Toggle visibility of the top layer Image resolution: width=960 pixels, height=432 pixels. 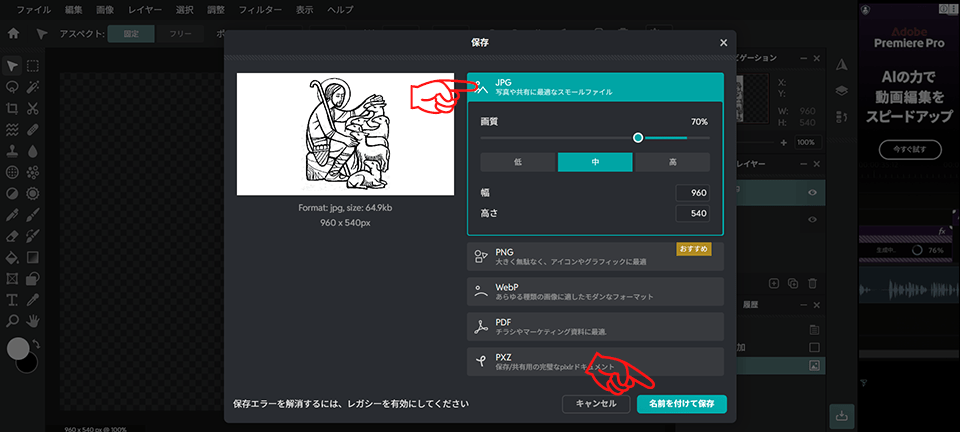812,193
